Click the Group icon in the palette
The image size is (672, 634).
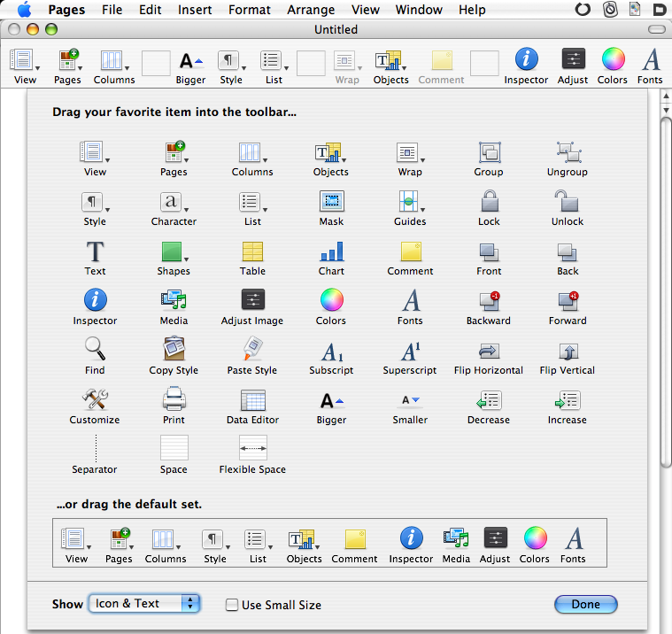pos(490,152)
